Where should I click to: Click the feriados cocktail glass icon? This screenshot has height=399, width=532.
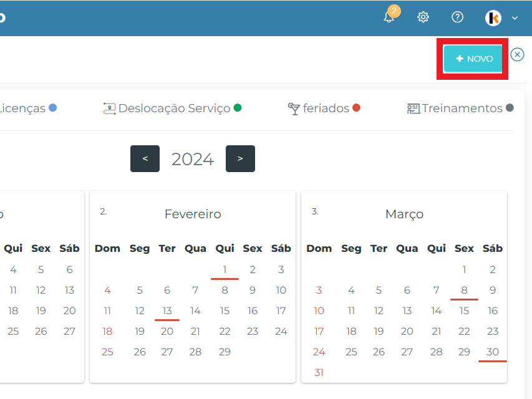294,108
